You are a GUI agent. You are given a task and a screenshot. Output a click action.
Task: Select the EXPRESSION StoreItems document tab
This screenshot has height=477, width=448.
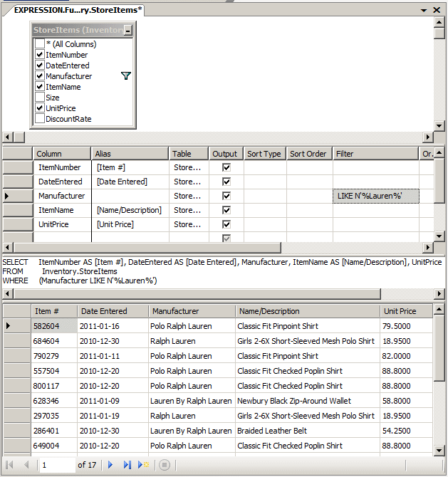[x=78, y=10]
